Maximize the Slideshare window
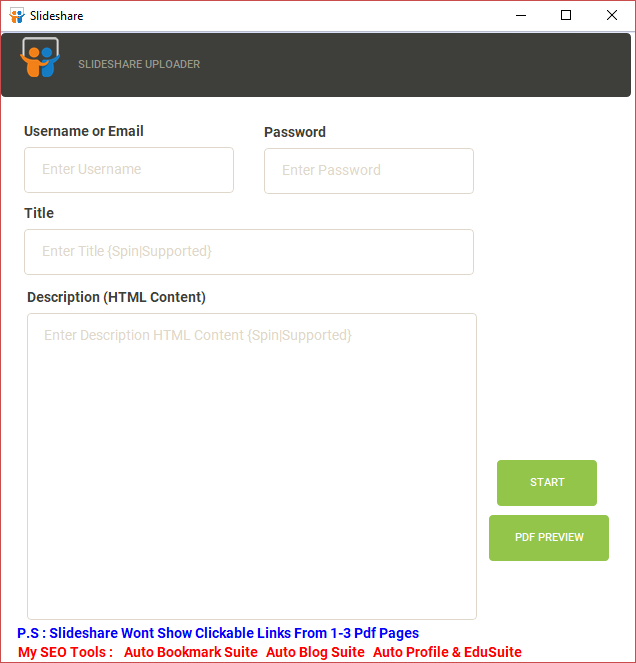 coord(566,16)
